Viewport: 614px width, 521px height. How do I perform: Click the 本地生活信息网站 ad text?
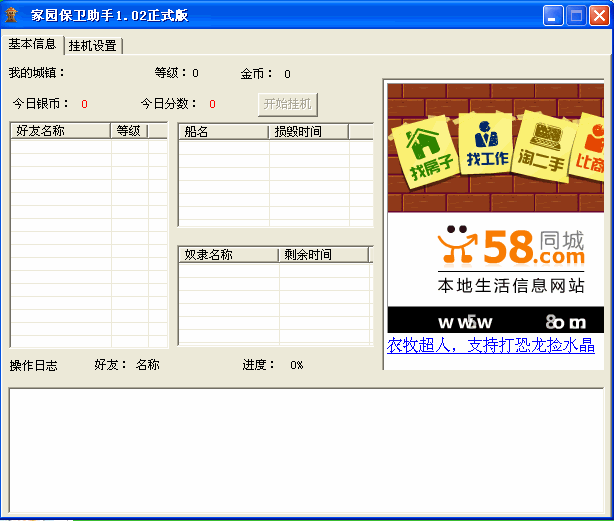coord(511,286)
